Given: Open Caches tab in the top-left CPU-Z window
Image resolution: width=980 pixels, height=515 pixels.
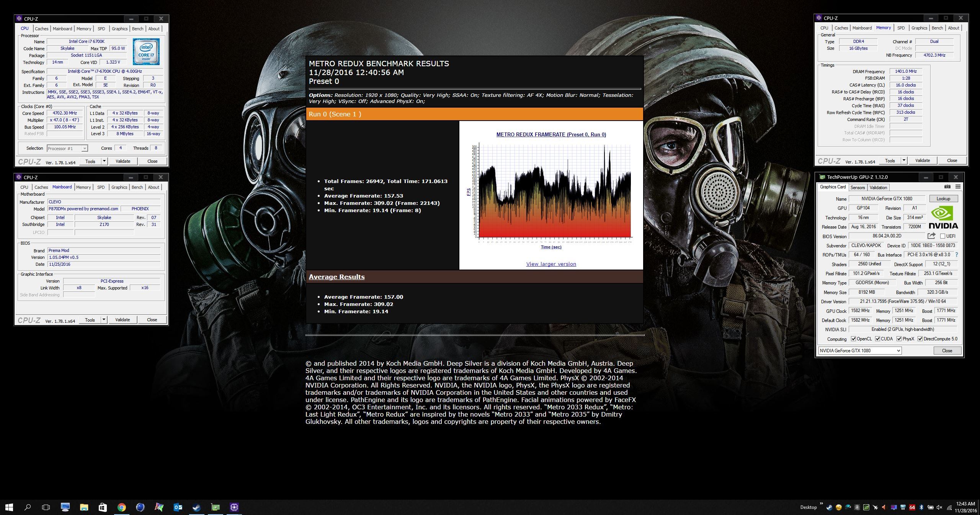Looking at the screenshot, I should [x=41, y=29].
